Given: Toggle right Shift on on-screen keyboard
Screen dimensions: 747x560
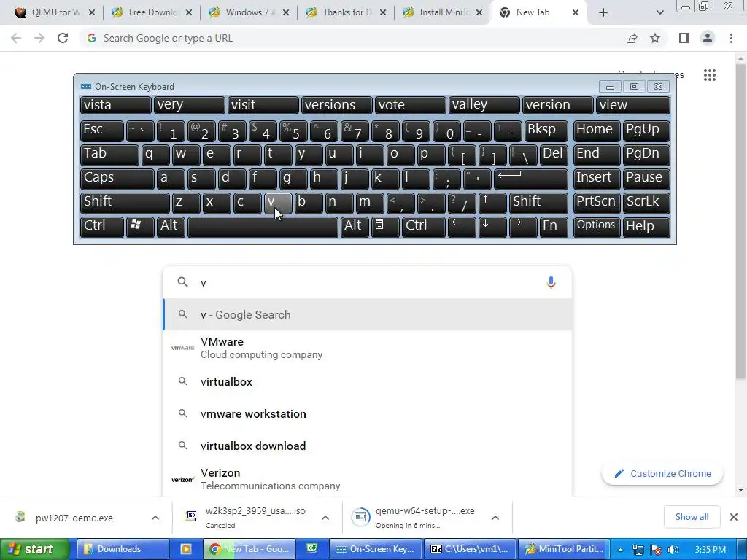Looking at the screenshot, I should (x=538, y=202).
